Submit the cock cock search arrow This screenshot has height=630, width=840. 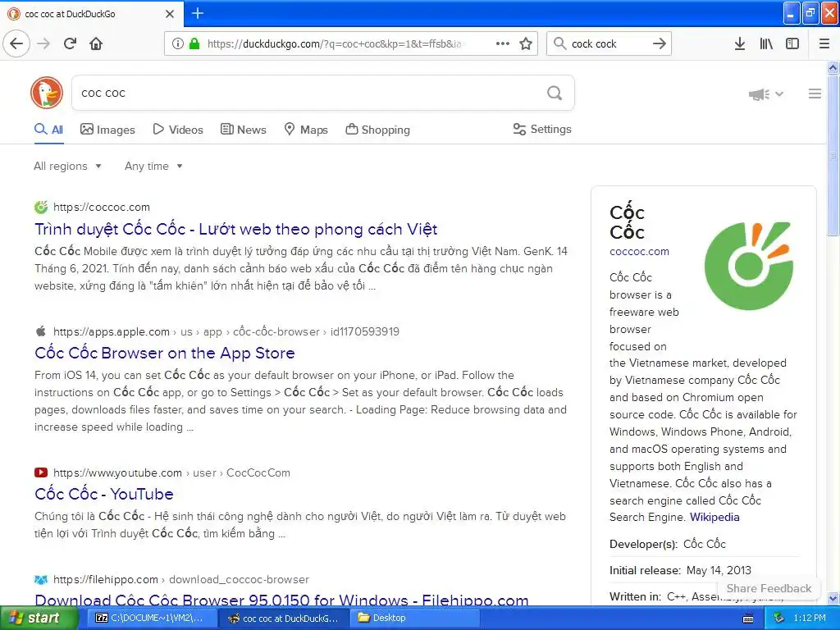click(660, 43)
